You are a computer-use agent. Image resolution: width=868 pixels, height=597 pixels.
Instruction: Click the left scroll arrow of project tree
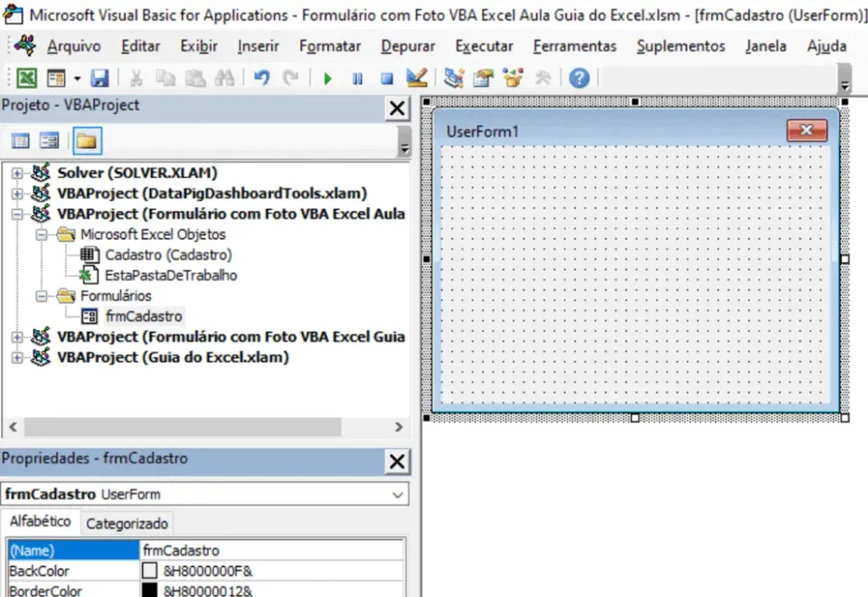click(x=14, y=427)
